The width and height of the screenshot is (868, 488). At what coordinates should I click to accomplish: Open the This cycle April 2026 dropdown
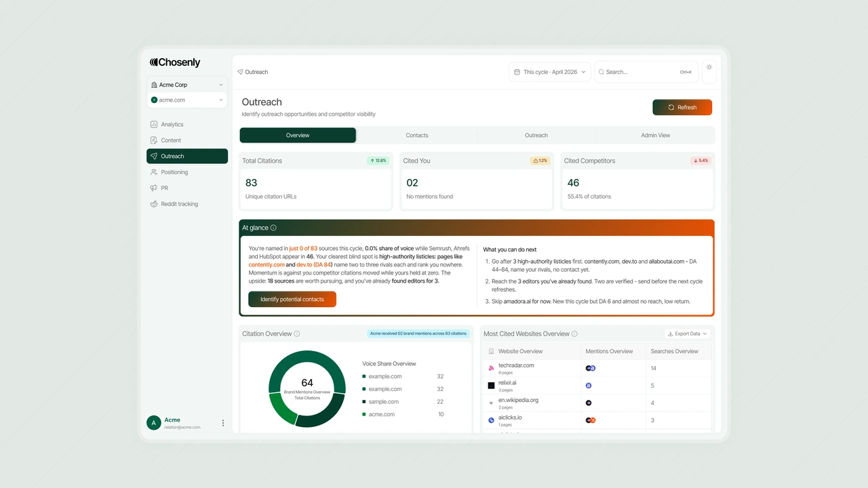pyautogui.click(x=550, y=72)
